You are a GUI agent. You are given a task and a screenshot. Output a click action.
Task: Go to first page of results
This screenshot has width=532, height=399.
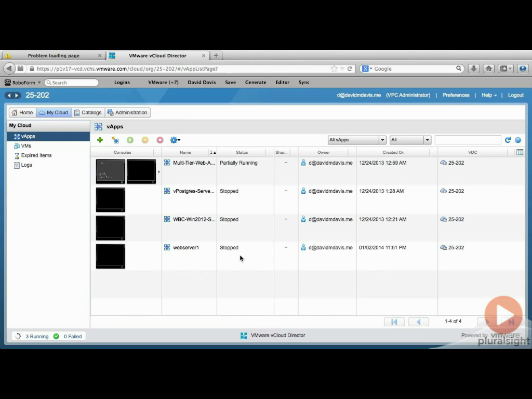point(394,322)
